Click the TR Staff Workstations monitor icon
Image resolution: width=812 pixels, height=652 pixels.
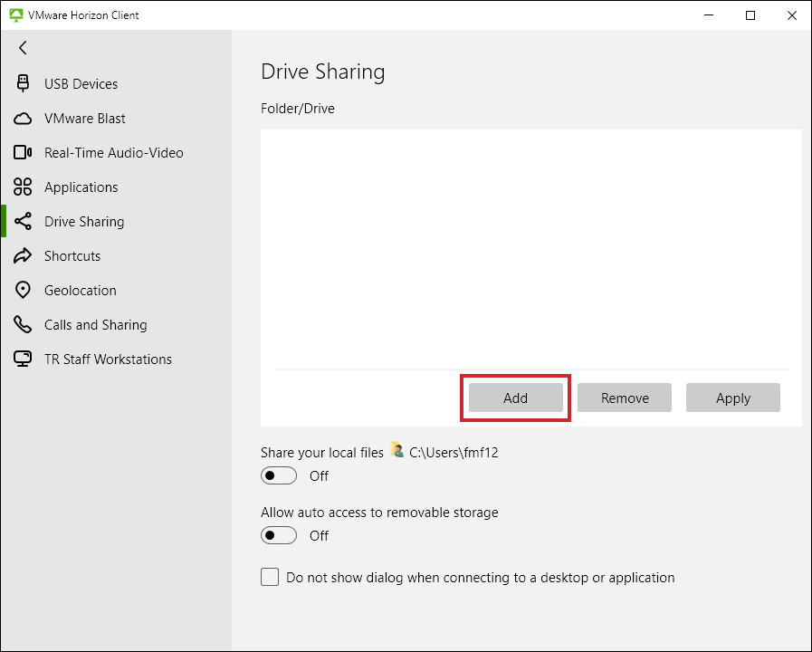[23, 359]
